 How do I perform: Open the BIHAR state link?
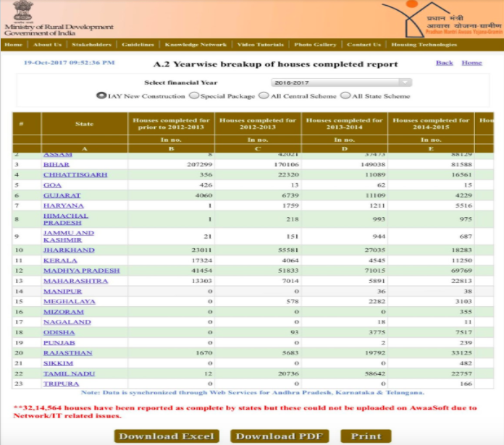(x=56, y=164)
